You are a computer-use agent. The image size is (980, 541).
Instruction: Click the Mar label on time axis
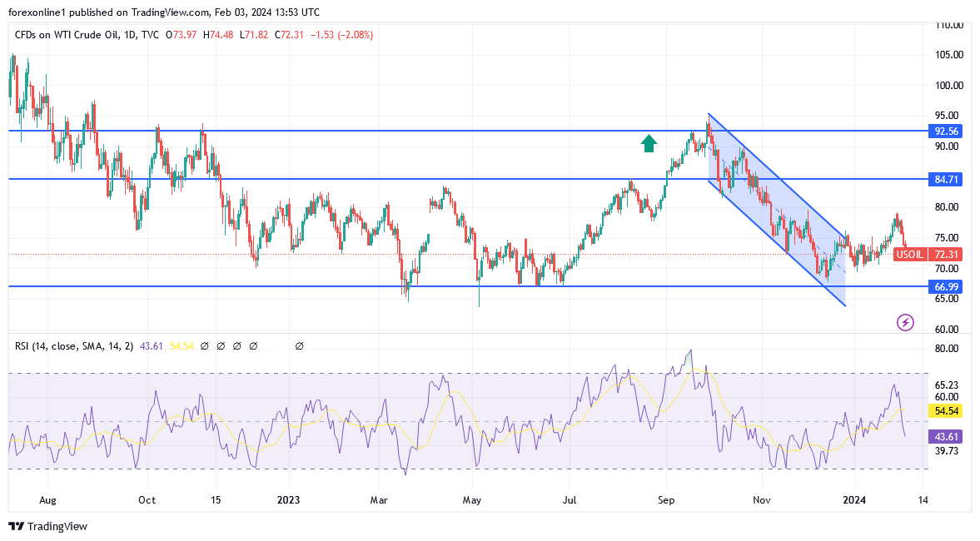tap(379, 499)
